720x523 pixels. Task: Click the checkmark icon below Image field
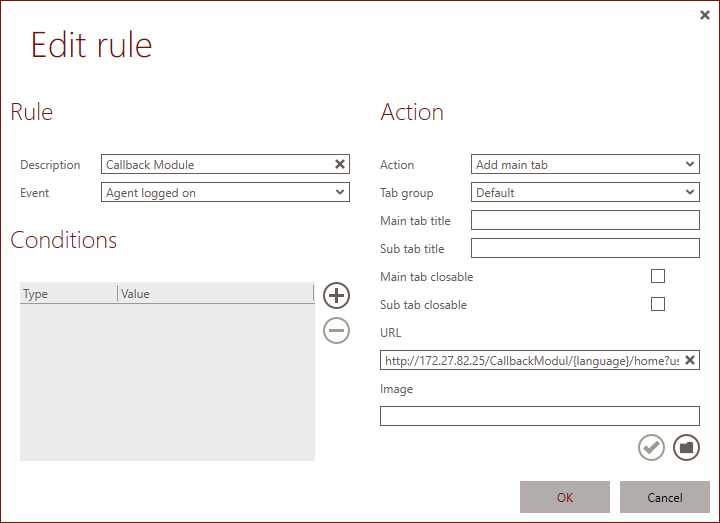click(651, 448)
